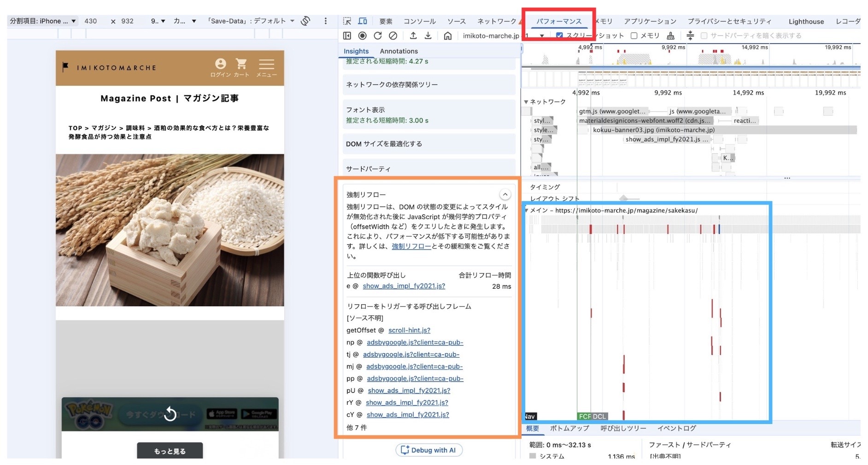Open the scroll-hint.js link
868x465 pixels.
point(409,330)
